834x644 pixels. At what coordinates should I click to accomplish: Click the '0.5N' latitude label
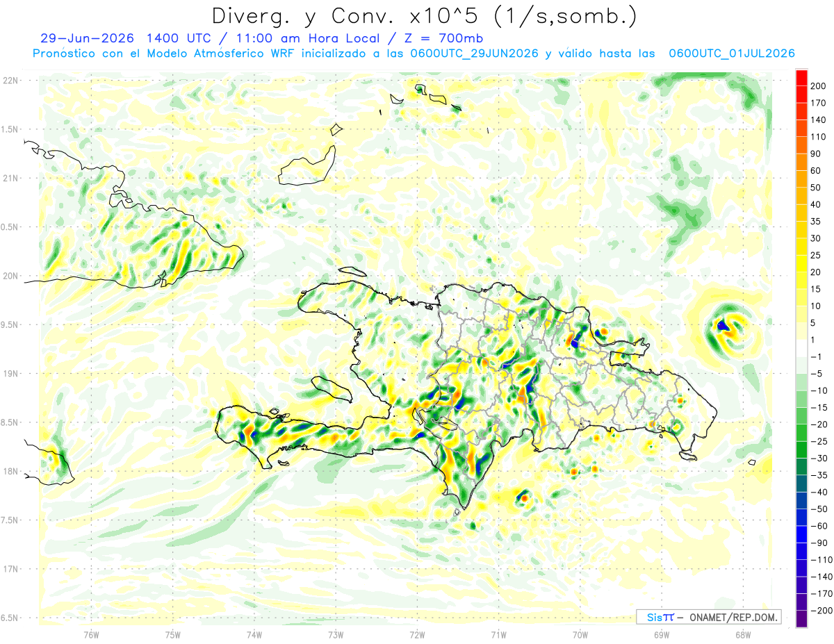pyautogui.click(x=10, y=227)
